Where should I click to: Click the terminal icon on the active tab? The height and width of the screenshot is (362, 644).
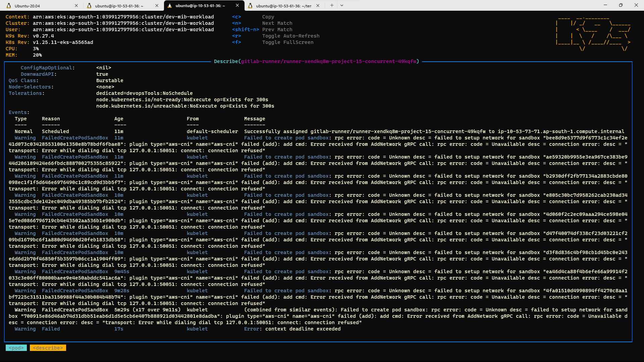coord(170,5)
